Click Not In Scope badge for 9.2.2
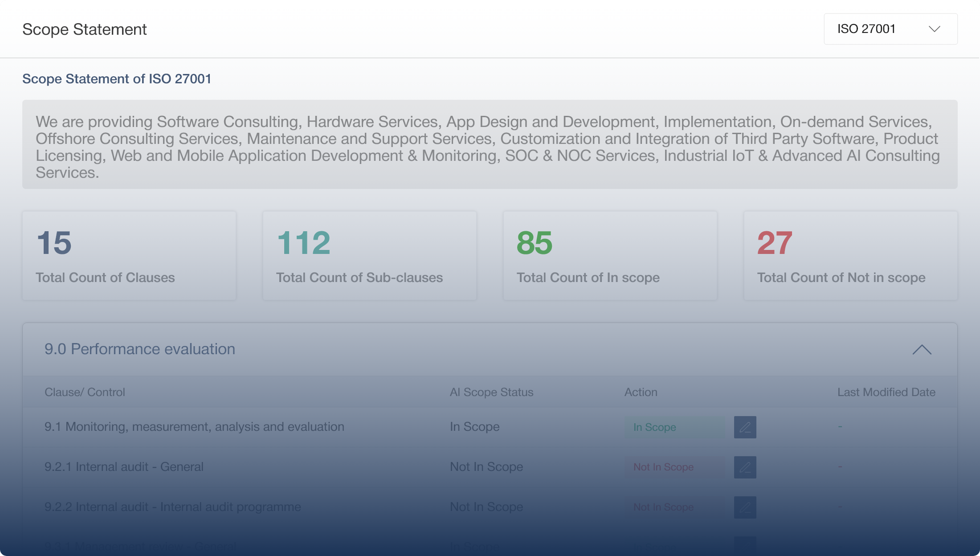Image resolution: width=980 pixels, height=556 pixels. pos(674,507)
